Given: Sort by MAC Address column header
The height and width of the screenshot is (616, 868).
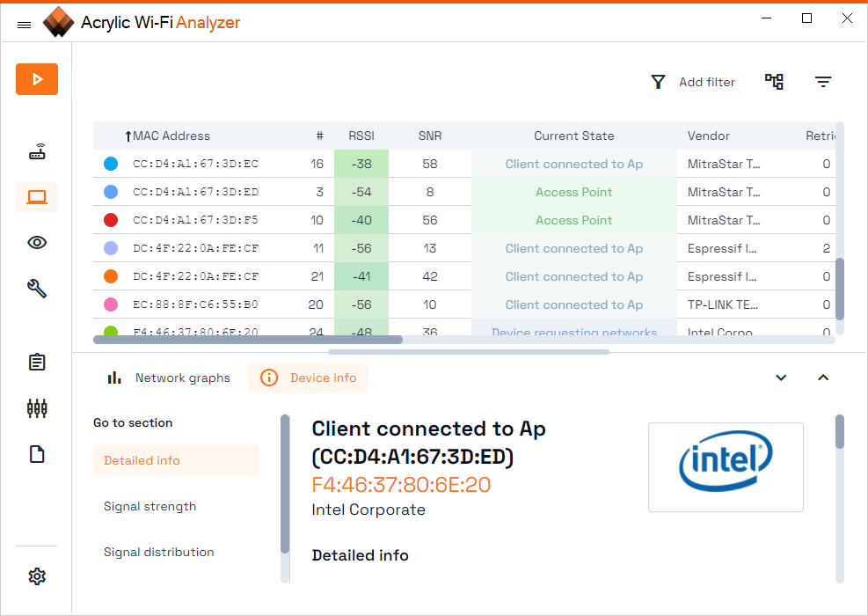Looking at the screenshot, I should pyautogui.click(x=171, y=136).
